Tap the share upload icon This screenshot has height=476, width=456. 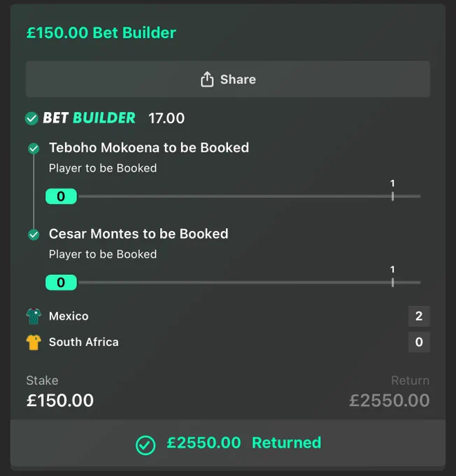pyautogui.click(x=207, y=80)
